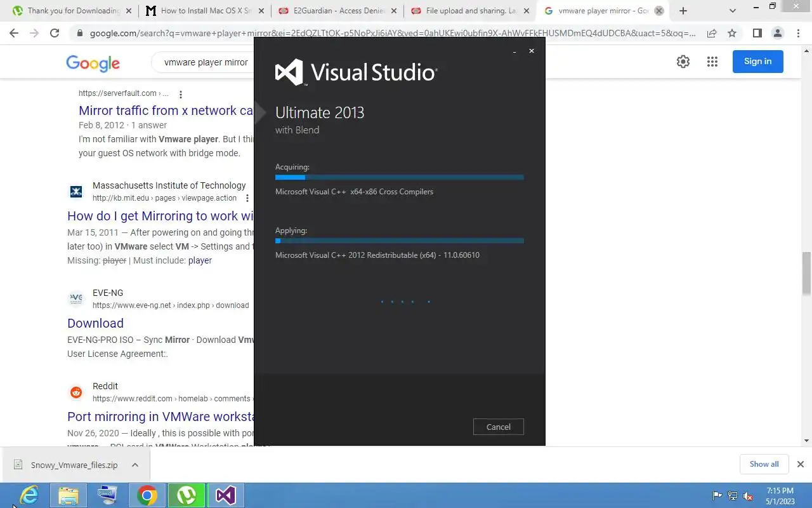Screen dimensions: 812x508
Task: Share this page icon in address bar
Action: coord(712,33)
